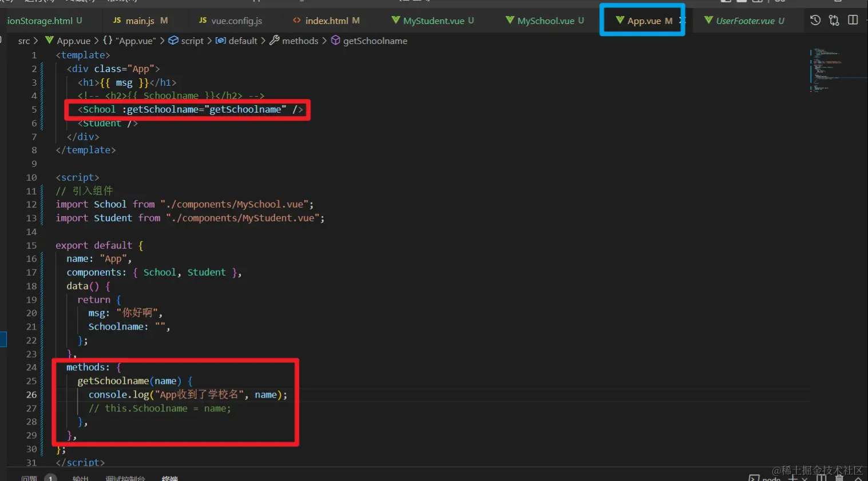Switch to the 输出 panel tab

[x=81, y=478]
